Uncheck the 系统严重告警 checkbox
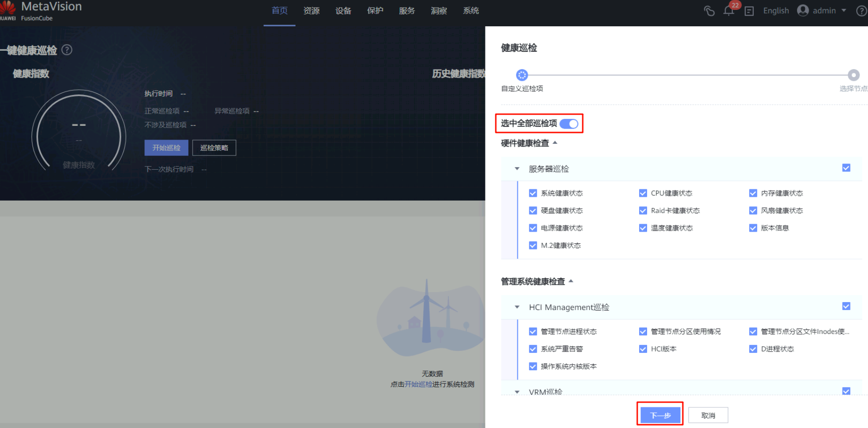 coord(533,349)
